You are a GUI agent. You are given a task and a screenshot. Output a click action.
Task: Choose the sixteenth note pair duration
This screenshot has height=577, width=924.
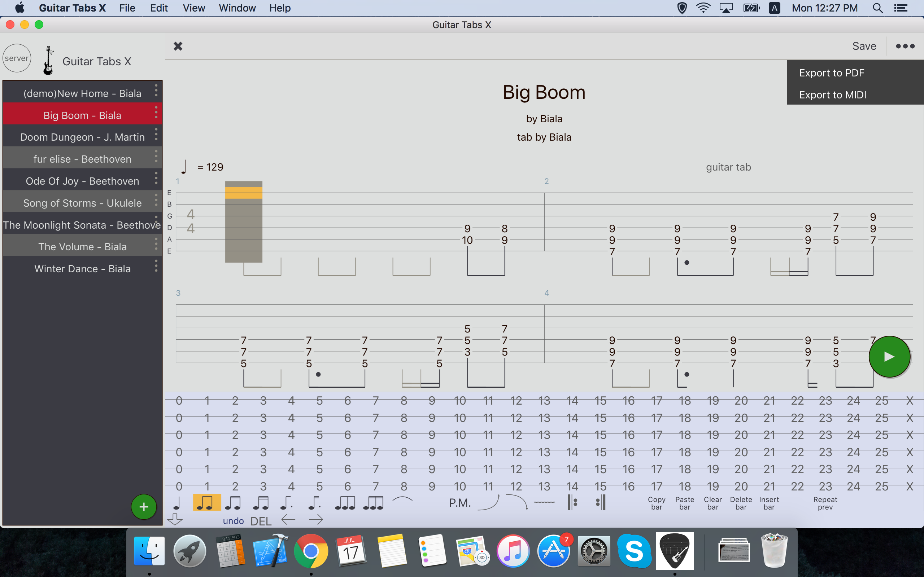[x=233, y=503]
